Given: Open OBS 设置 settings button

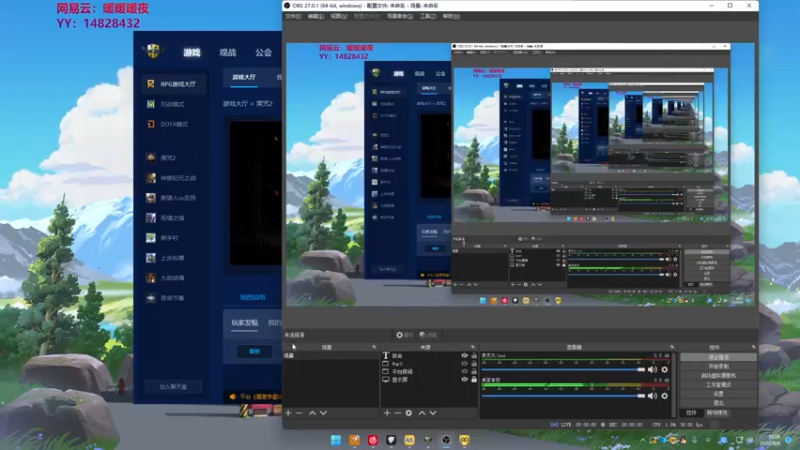Looking at the screenshot, I should tap(718, 394).
